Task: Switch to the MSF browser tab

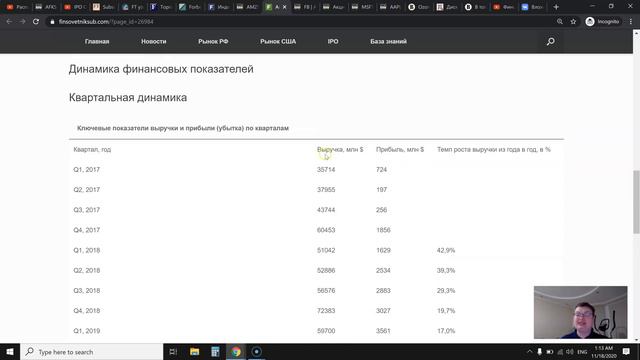Action: click(x=361, y=7)
